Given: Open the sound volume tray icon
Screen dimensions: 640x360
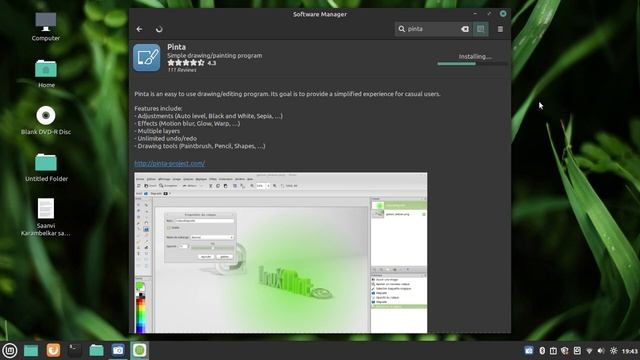Looking at the screenshot, I should [x=601, y=351].
